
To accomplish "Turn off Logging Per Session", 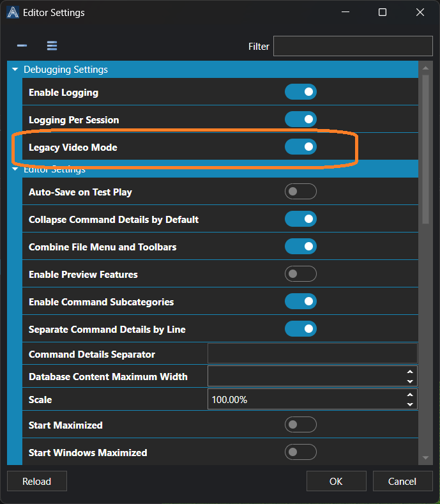I will click(301, 119).
